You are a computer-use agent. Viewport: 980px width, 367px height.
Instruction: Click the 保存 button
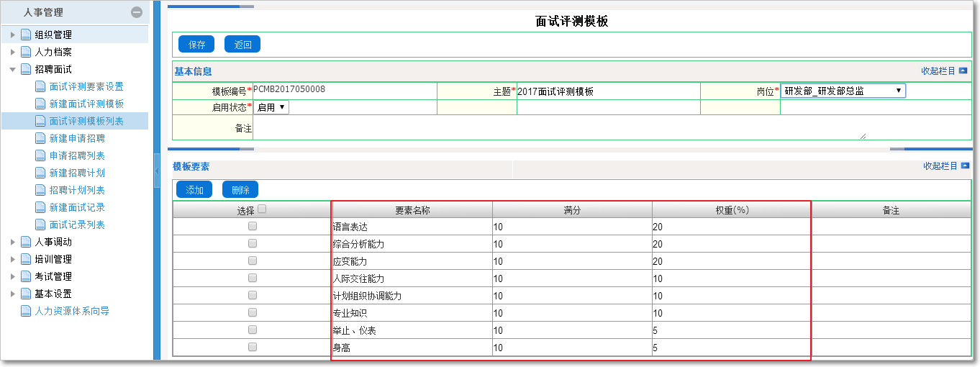pos(196,45)
